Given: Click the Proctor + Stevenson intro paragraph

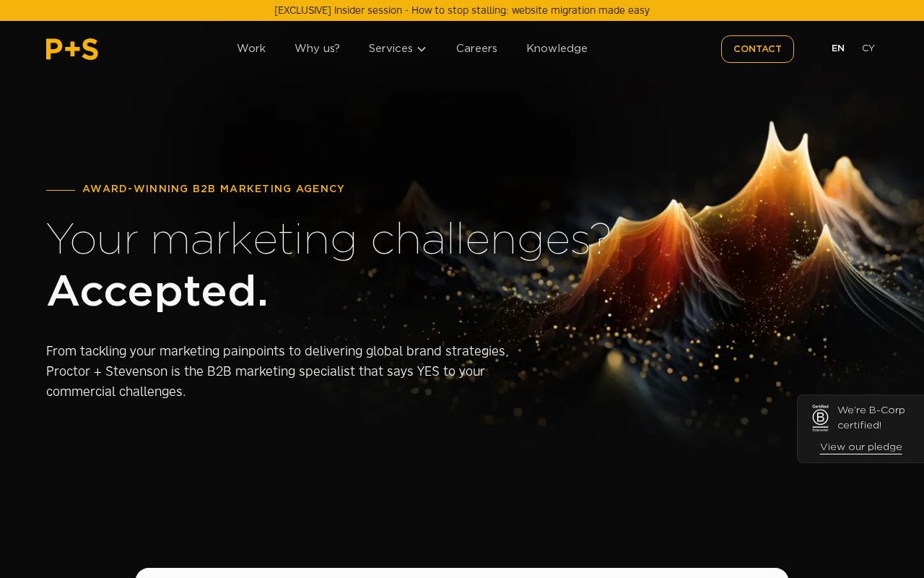Looking at the screenshot, I should [278, 371].
